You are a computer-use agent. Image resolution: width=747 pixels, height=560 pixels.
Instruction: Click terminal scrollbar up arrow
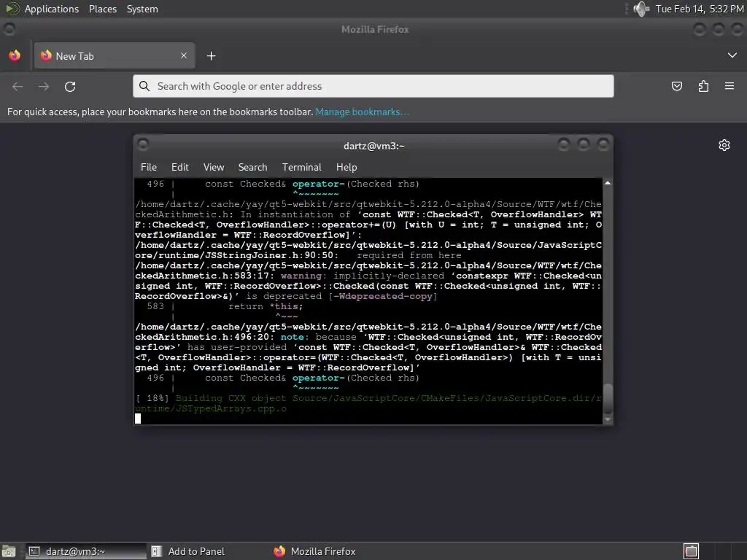(x=608, y=183)
